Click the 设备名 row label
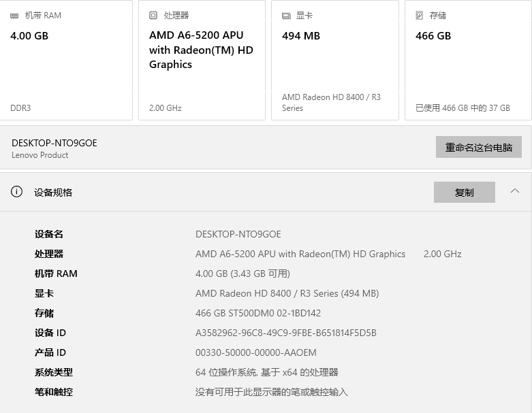The image size is (532, 413). coord(49,234)
